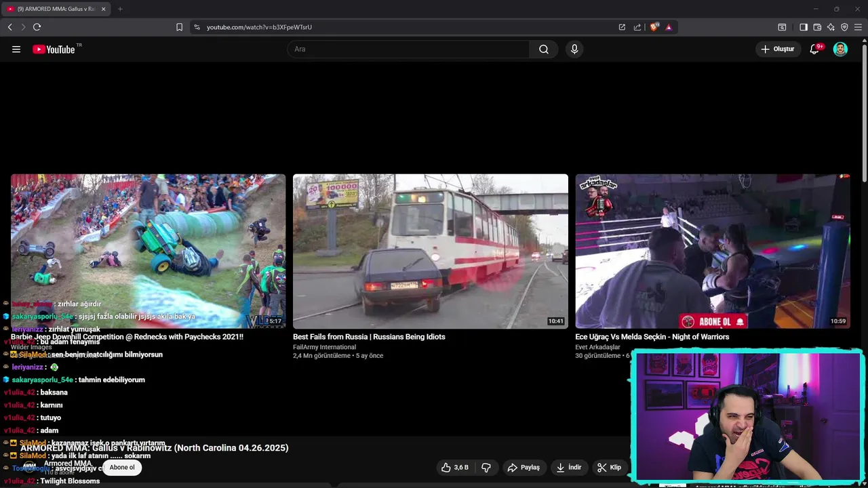This screenshot has width=868, height=488.
Task: Open the tab search icon
Action: (782, 27)
